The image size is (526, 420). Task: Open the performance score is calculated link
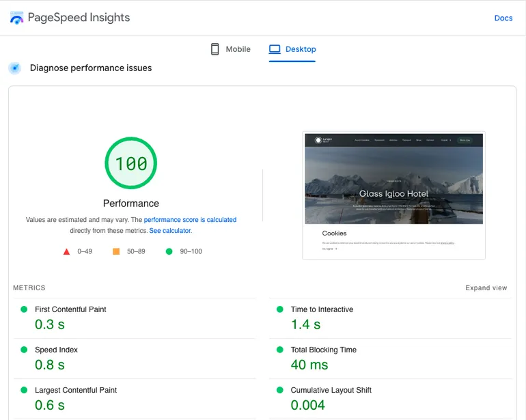pos(190,220)
